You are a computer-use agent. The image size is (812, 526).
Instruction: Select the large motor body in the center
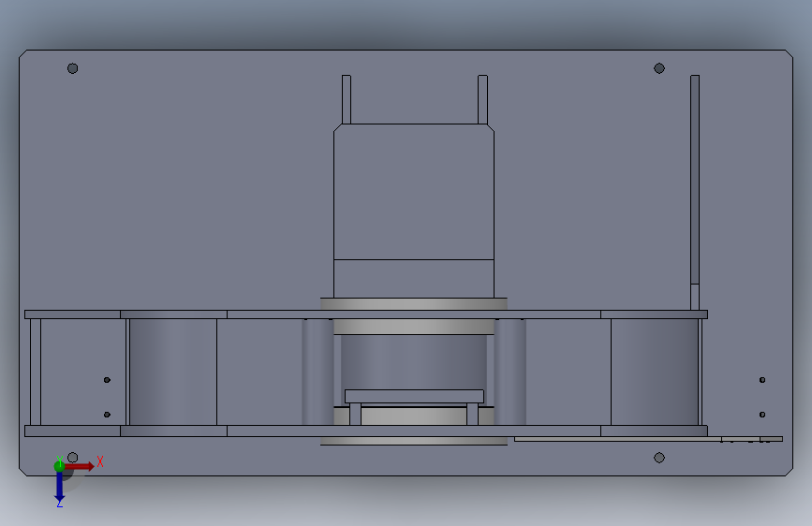[414, 211]
